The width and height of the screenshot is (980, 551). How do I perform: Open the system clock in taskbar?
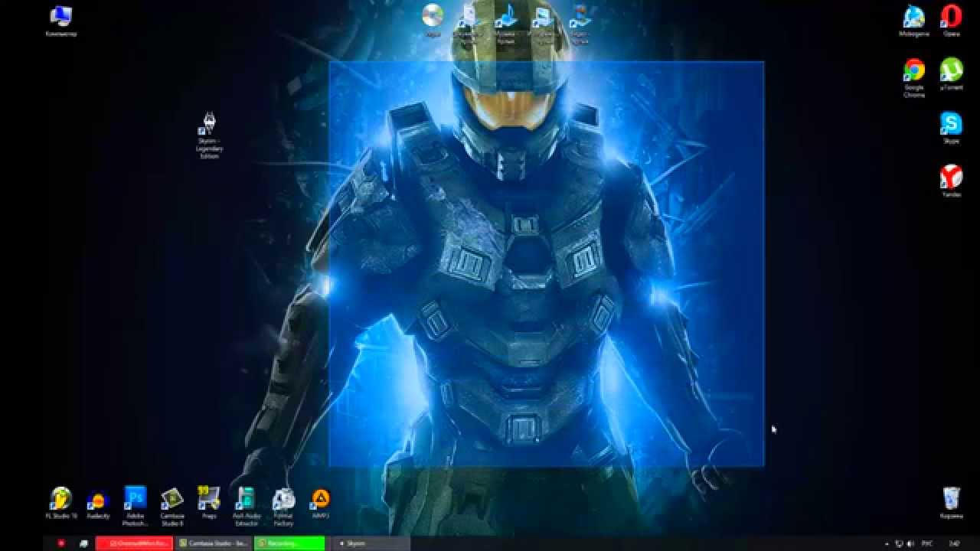coord(954,543)
